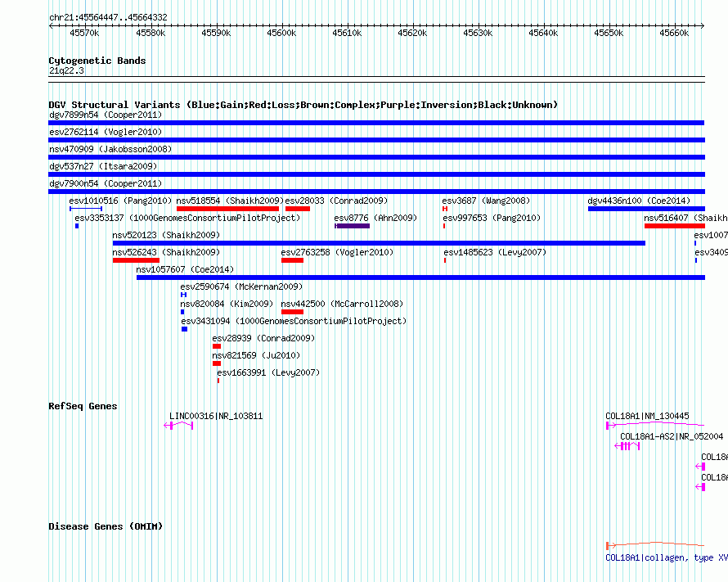
Task: Click the Disease Genes (OMIM) track title
Action: [x=106, y=526]
